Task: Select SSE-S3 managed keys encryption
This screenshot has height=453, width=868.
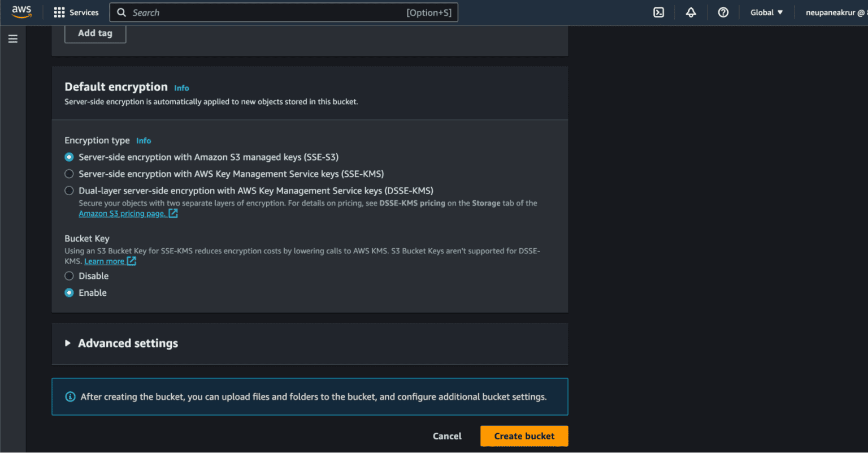Action: (x=69, y=157)
